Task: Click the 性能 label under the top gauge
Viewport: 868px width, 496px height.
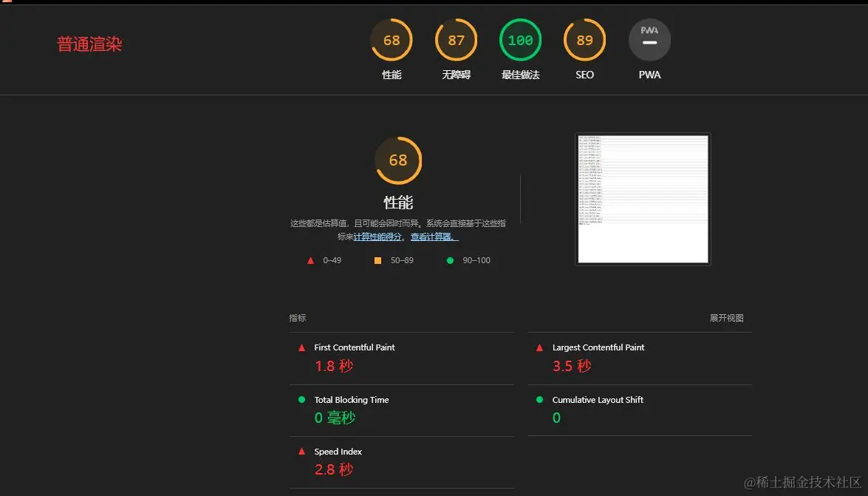Action: 392,75
